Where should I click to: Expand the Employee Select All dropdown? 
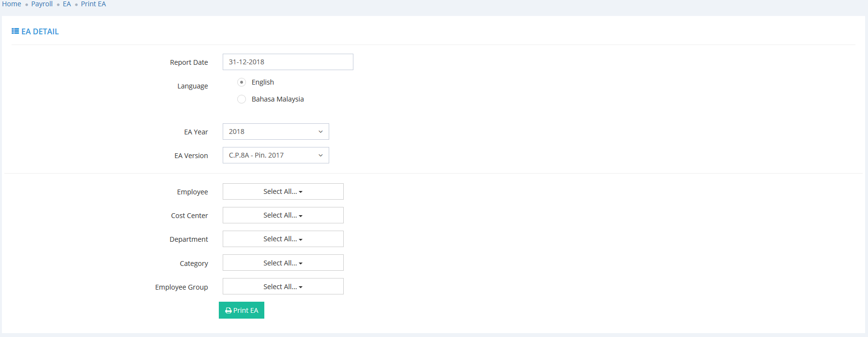283,191
